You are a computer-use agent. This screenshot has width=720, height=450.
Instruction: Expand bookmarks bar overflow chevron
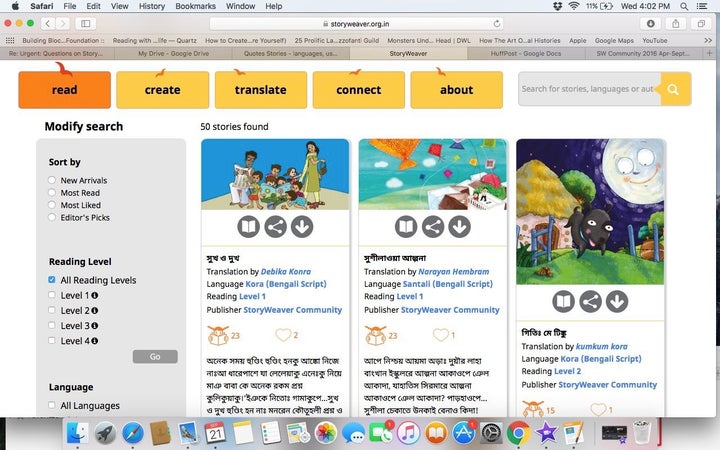coord(708,40)
